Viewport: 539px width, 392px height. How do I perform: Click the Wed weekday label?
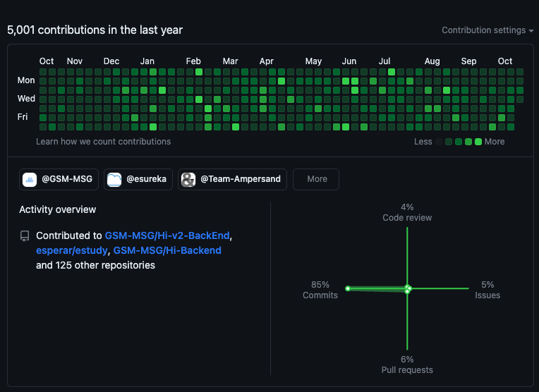(26, 99)
